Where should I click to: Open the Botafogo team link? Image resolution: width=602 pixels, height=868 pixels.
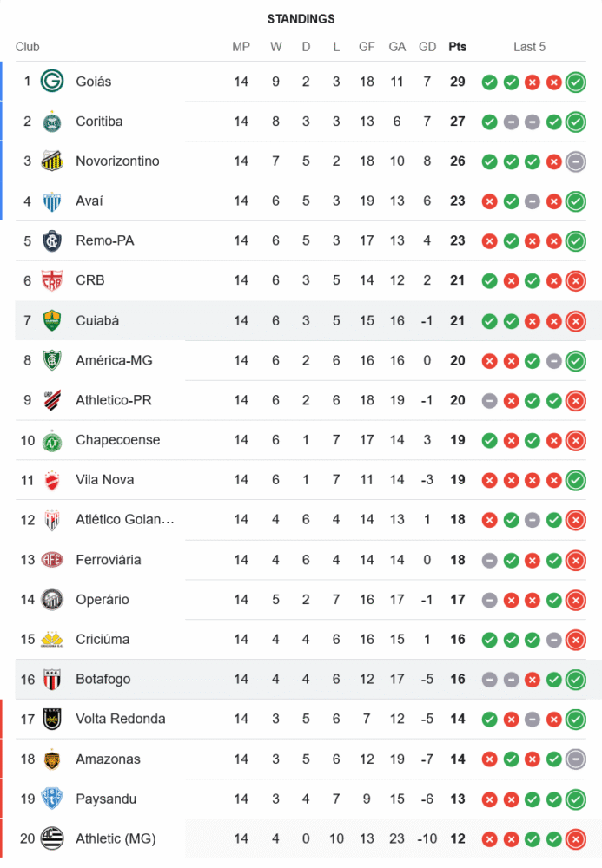pyautogui.click(x=103, y=680)
